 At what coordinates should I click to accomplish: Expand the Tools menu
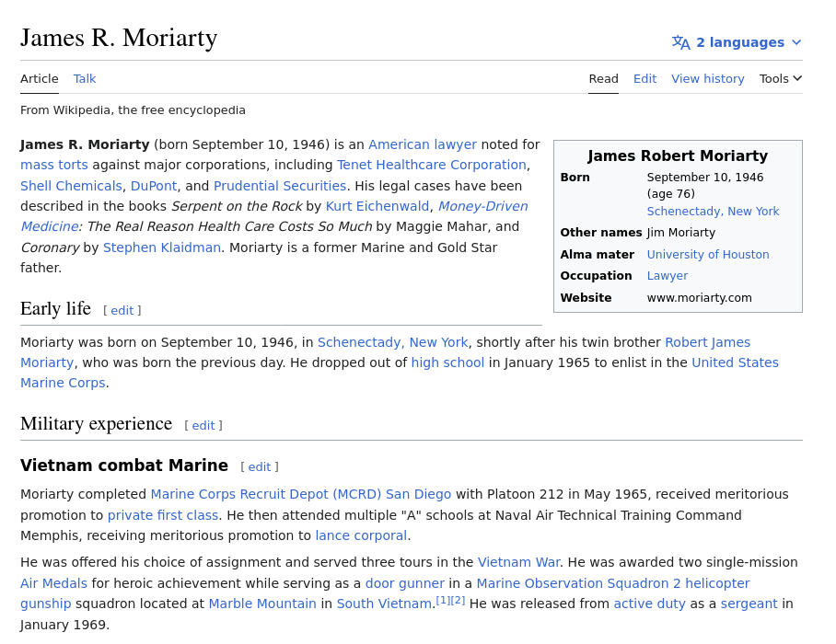781,79
